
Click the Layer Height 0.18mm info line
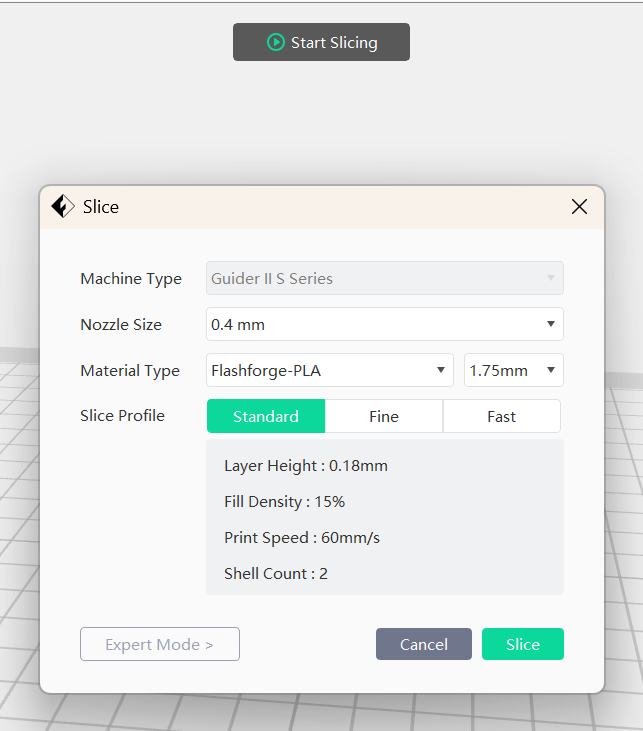306,466
